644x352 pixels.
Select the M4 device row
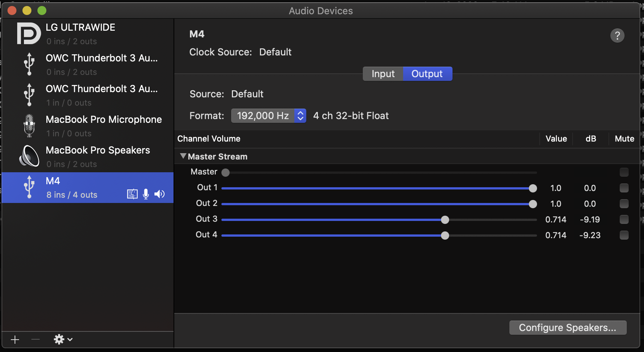tap(88, 188)
